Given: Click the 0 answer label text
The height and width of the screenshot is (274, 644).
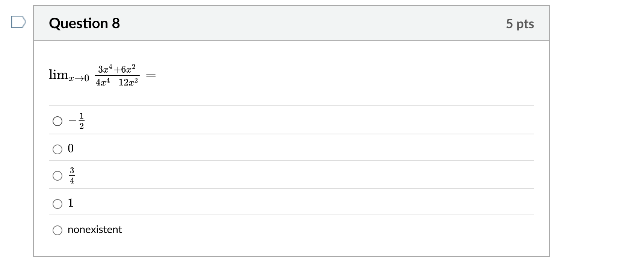Looking at the screenshot, I should [x=71, y=148].
